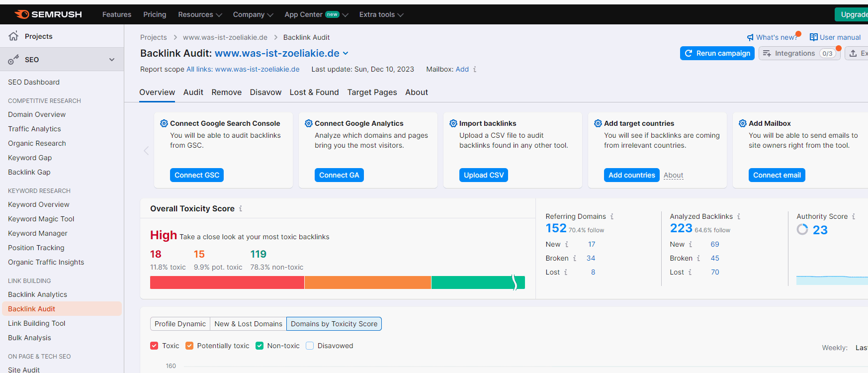The width and height of the screenshot is (868, 373).
Task: Open Backlink Analytics in the sidebar
Action: (37, 294)
